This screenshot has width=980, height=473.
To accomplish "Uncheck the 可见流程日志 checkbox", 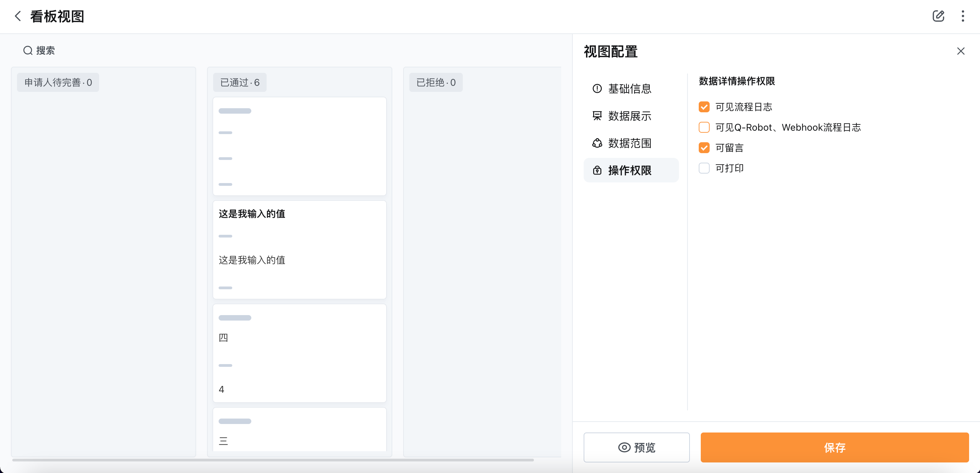I will point(704,107).
